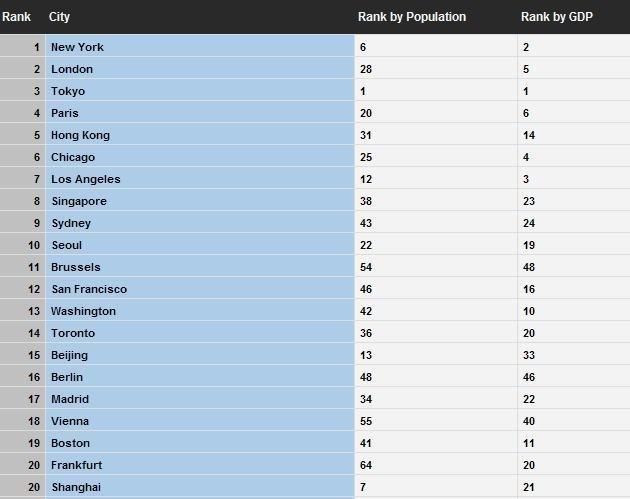
Task: Select the Singapore city cell
Action: (200, 200)
